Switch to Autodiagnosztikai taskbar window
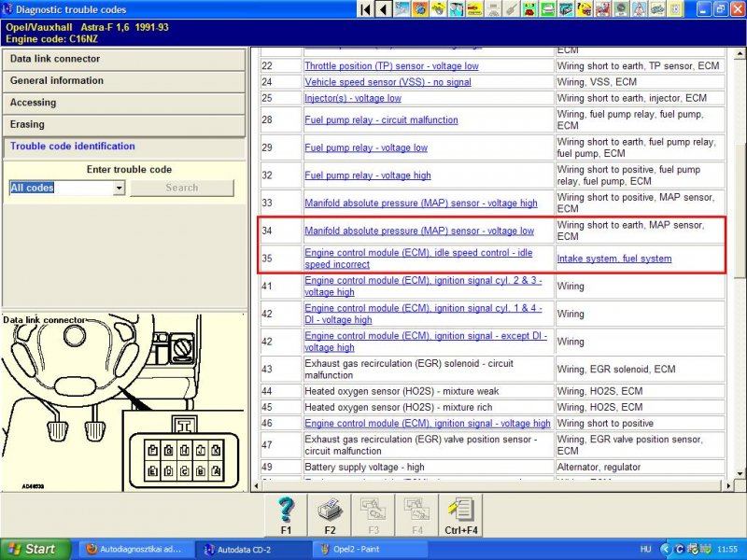 (135, 549)
